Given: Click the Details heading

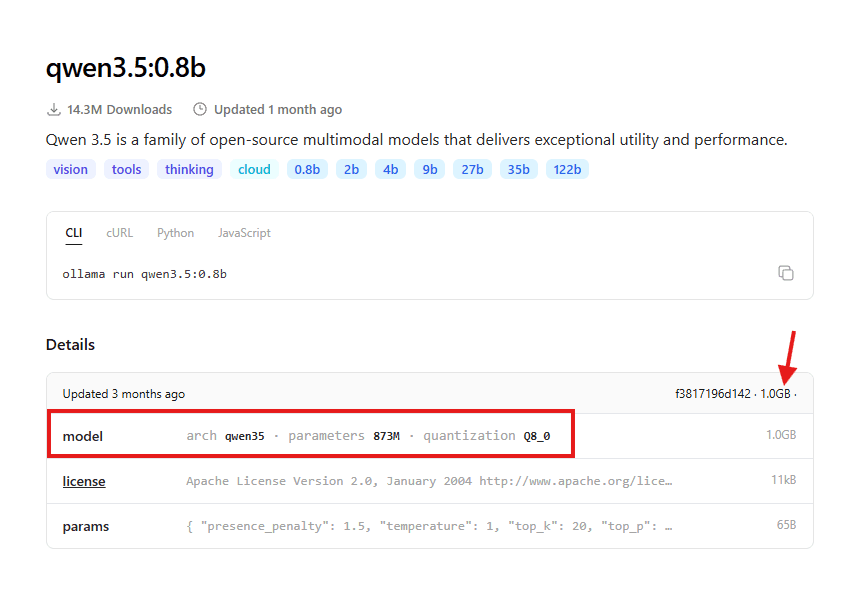Looking at the screenshot, I should pyautogui.click(x=70, y=344).
